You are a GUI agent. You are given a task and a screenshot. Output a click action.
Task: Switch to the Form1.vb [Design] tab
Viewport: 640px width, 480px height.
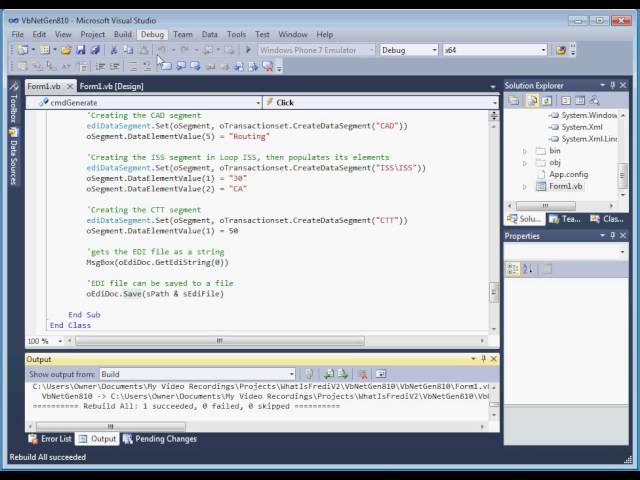click(x=111, y=86)
